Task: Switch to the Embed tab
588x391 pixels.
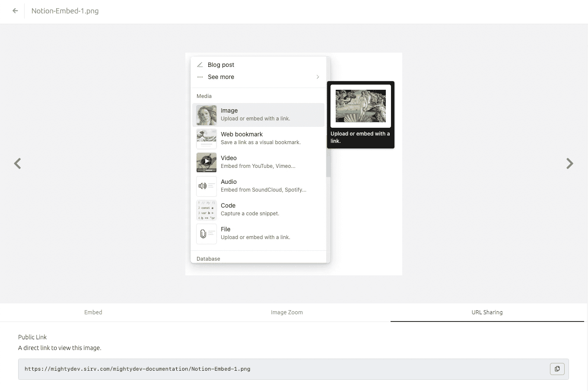Action: tap(93, 312)
